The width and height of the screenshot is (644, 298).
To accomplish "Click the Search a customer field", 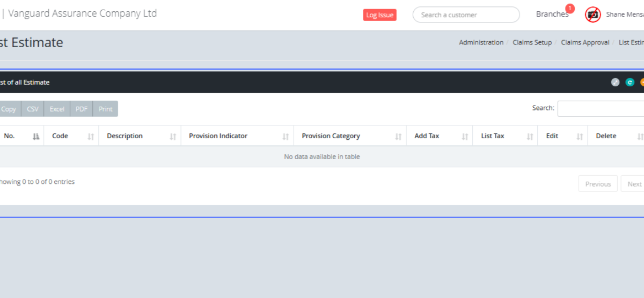I will pyautogui.click(x=466, y=15).
